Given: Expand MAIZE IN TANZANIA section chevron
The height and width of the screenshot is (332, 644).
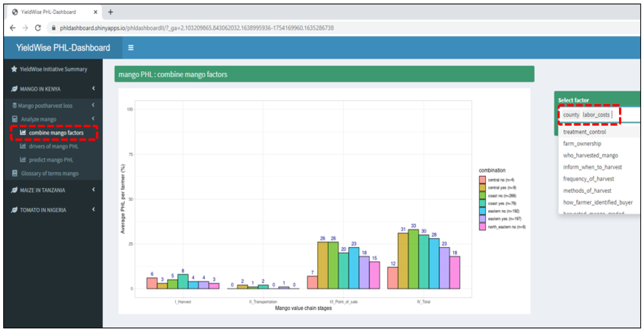Looking at the screenshot, I should 93,190.
